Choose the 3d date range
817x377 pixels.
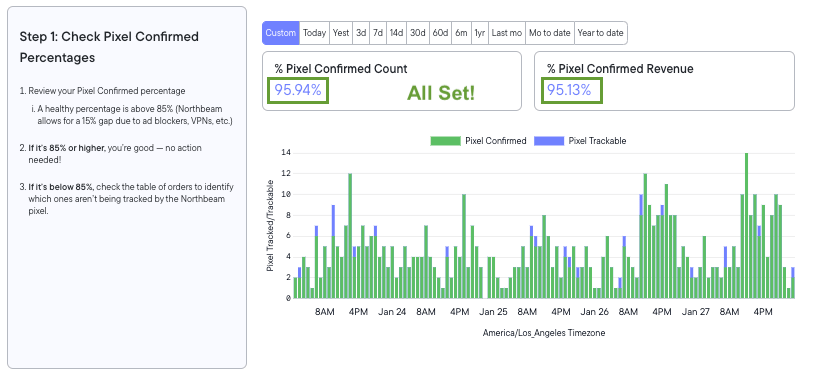[x=361, y=33]
